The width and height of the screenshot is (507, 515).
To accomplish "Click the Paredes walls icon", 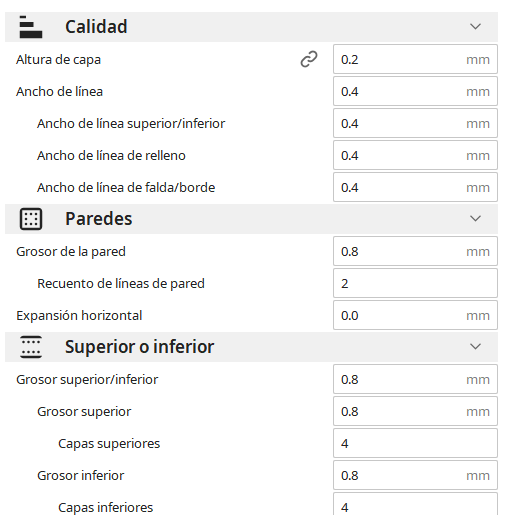I will (31, 219).
